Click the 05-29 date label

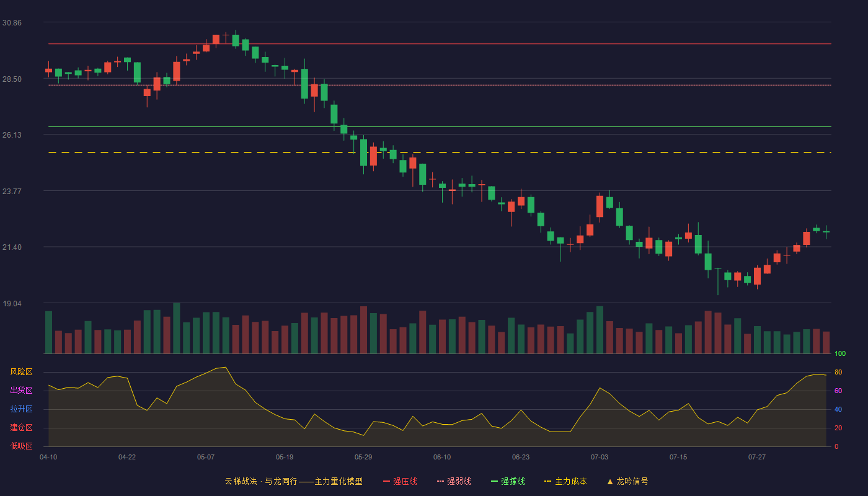pos(363,457)
